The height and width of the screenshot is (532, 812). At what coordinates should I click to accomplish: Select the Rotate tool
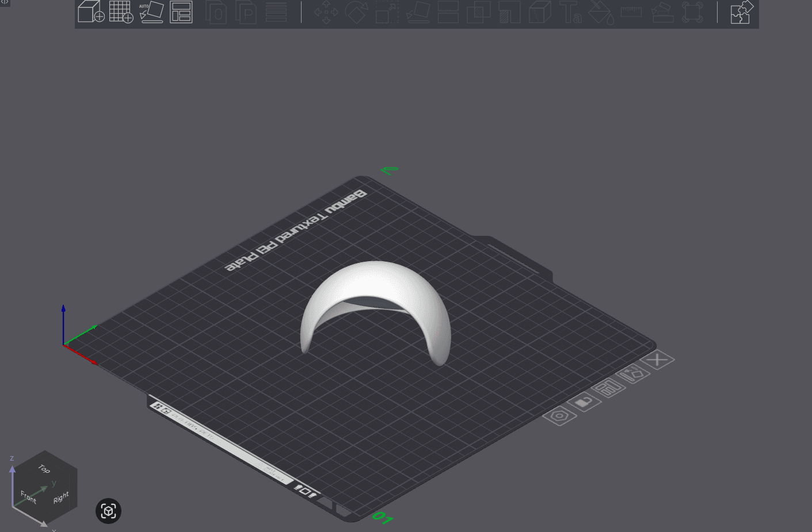point(356,12)
